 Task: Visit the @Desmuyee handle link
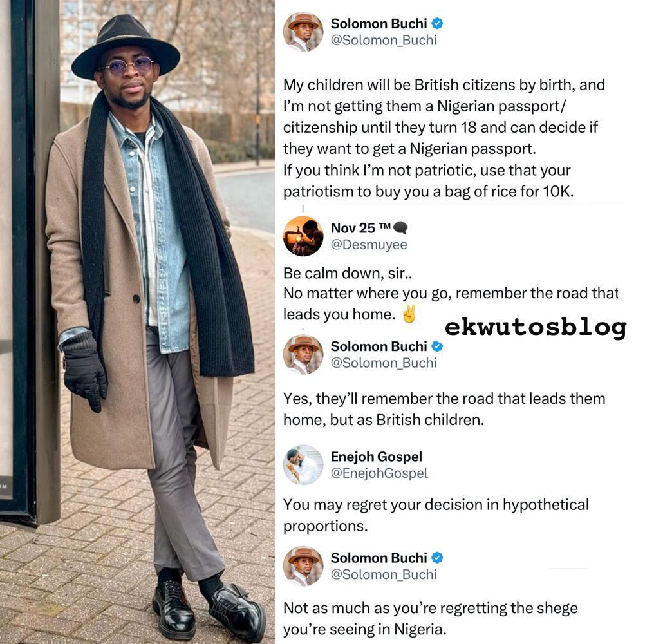[369, 245]
